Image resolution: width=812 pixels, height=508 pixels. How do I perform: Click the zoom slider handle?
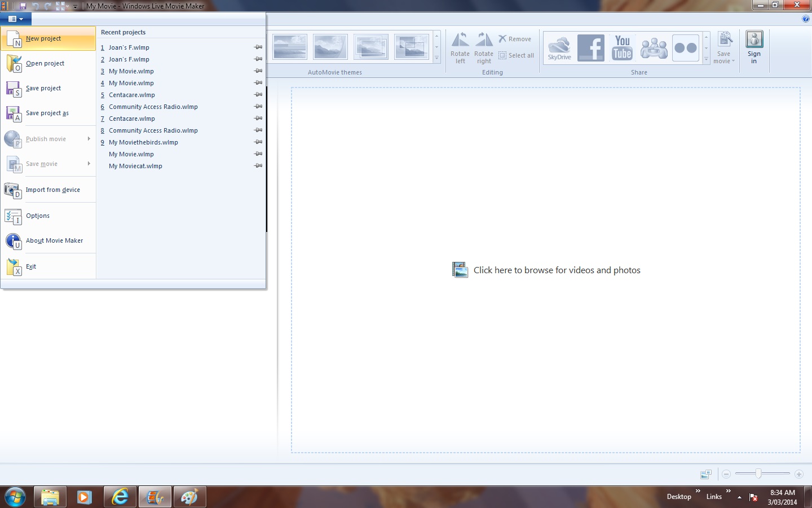point(758,474)
